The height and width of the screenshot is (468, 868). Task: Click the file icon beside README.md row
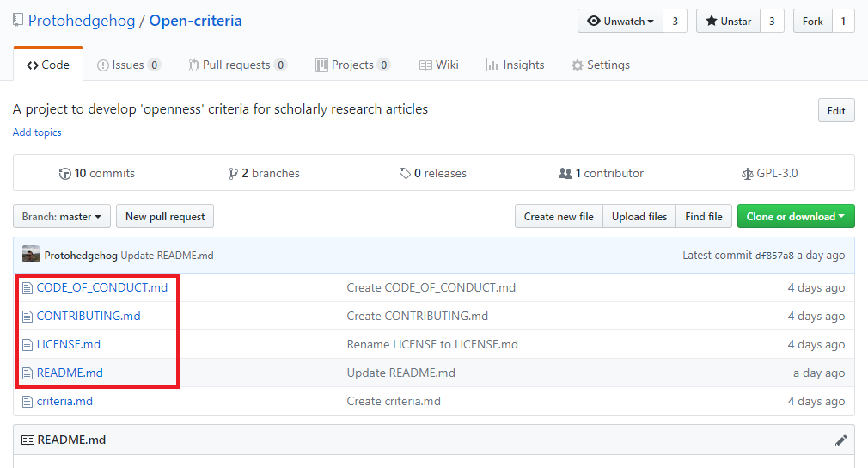pos(28,373)
